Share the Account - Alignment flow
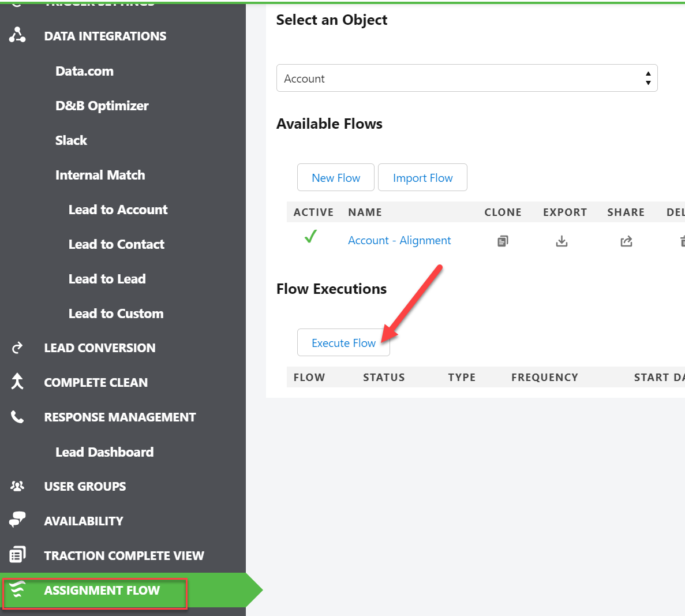The width and height of the screenshot is (685, 616). [x=626, y=241]
